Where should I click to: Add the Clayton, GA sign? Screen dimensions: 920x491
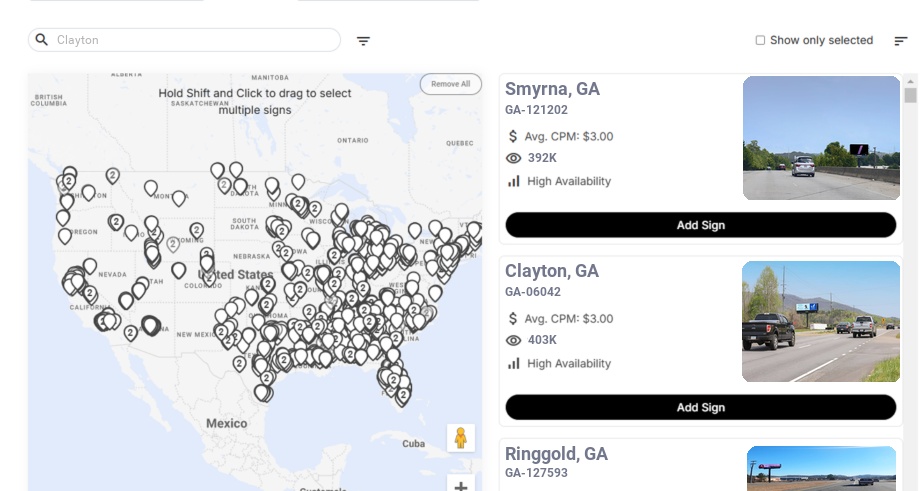click(x=700, y=407)
